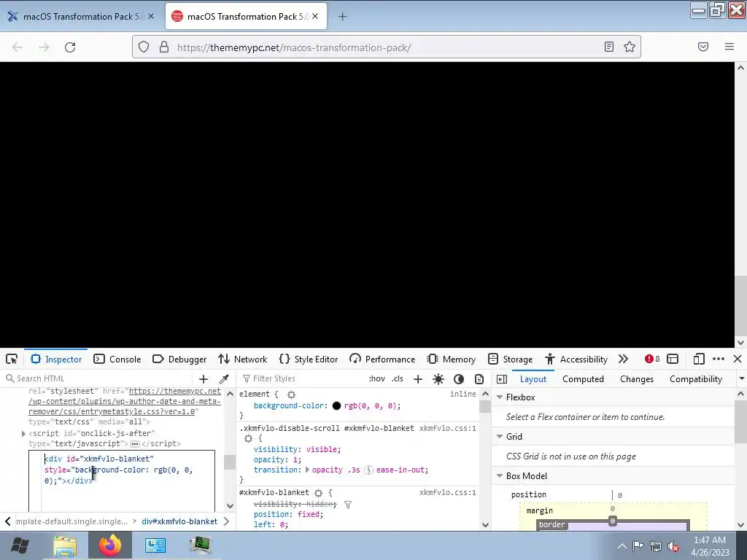Show more devtools tabs chevron

(x=623, y=359)
